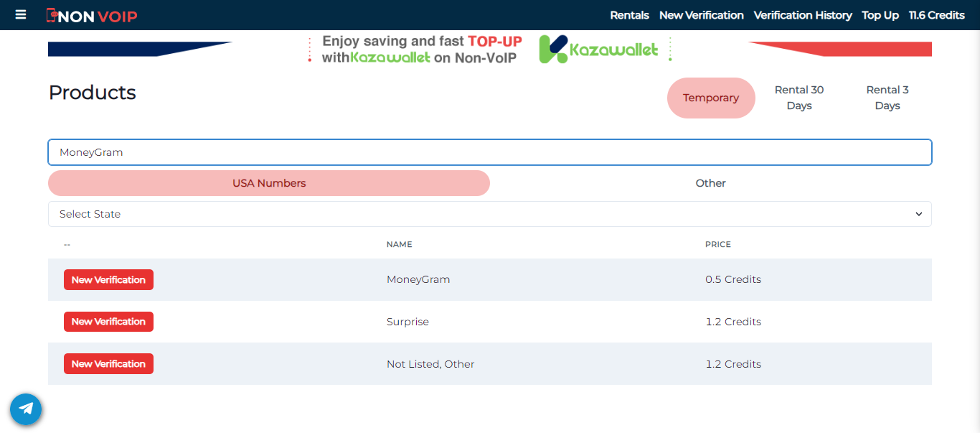The height and width of the screenshot is (433, 980).
Task: Switch to the Other numbers filter
Action: [x=710, y=183]
